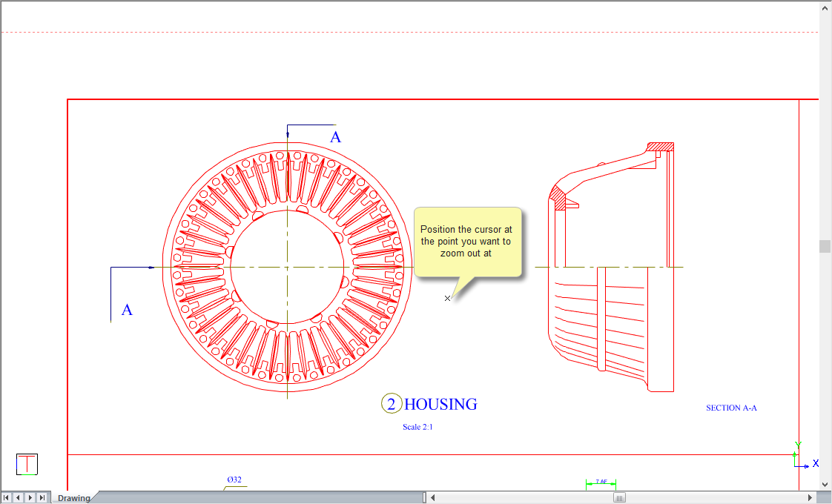Click the horizontal scrollbar thumb

pyautogui.click(x=619, y=498)
